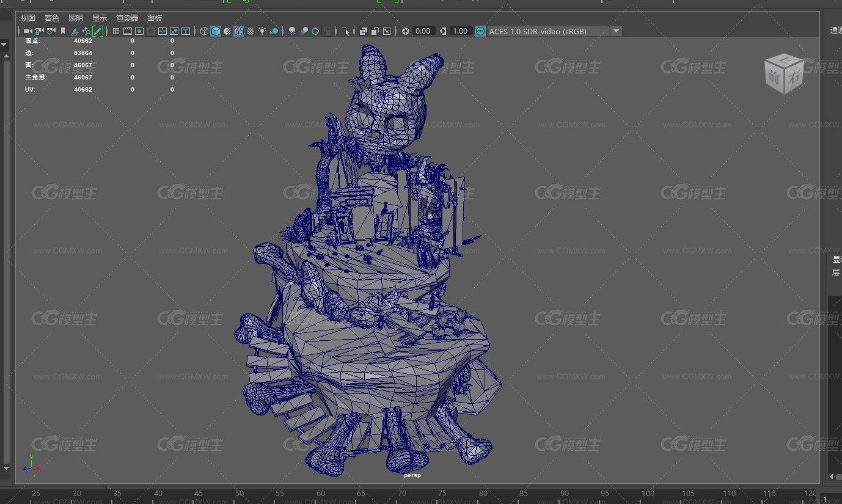Click the Gamma reset icon
842x504 pixels.
[443, 31]
